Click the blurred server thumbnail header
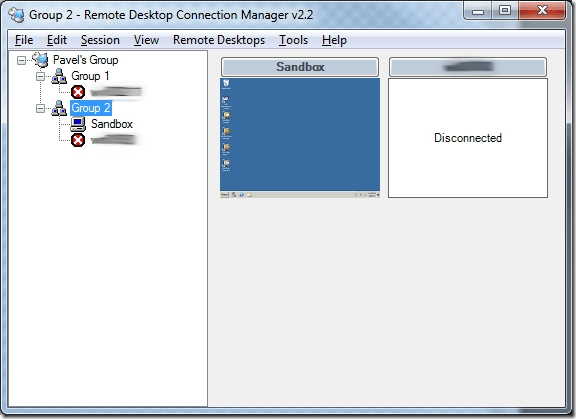The image size is (576, 419). click(x=468, y=67)
